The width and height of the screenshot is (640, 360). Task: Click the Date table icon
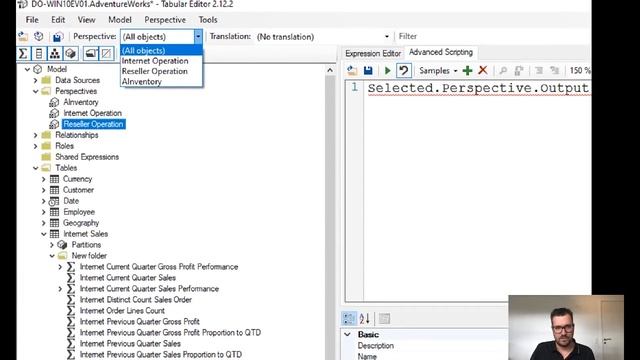coord(54,201)
